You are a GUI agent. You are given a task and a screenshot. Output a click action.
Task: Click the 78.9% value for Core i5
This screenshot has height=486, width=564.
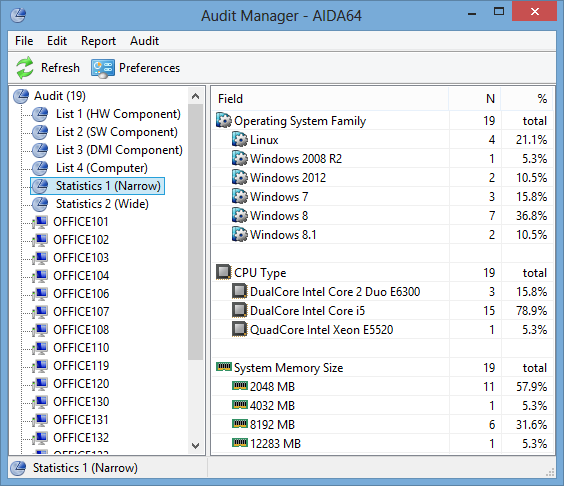532,310
